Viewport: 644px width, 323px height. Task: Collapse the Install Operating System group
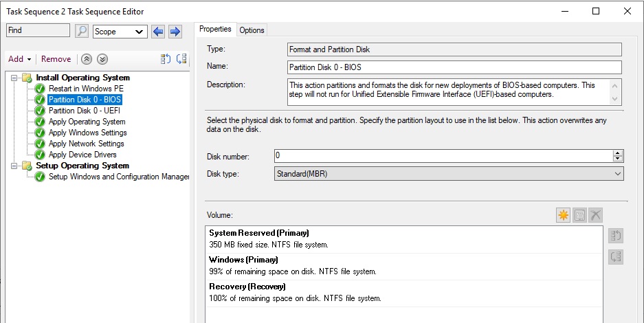coord(15,78)
